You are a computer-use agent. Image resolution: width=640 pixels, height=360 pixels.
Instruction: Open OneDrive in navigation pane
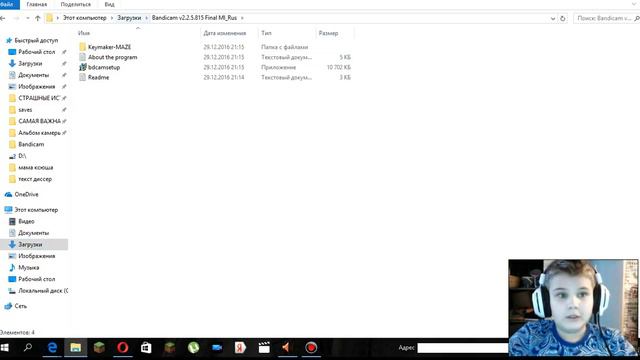pyautogui.click(x=26, y=194)
